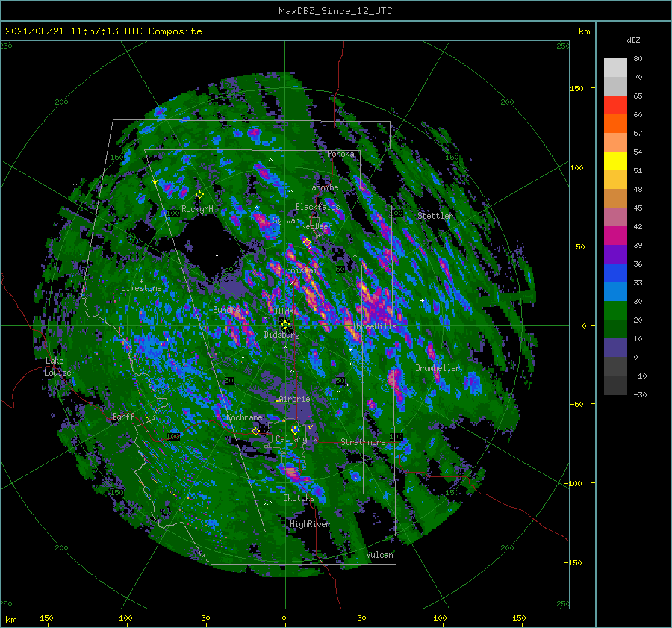Click the RockyMH label
The width and height of the screenshot is (672, 628).
pos(197,209)
